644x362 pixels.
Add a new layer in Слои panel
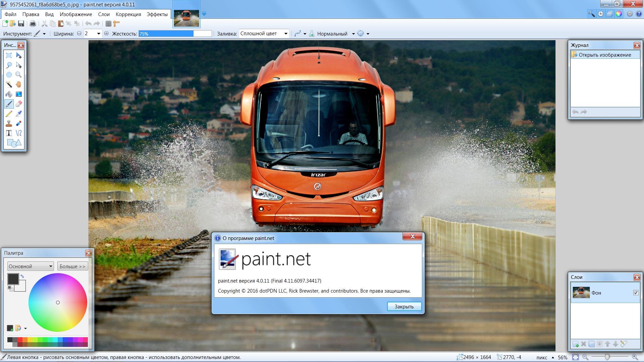tap(576, 344)
